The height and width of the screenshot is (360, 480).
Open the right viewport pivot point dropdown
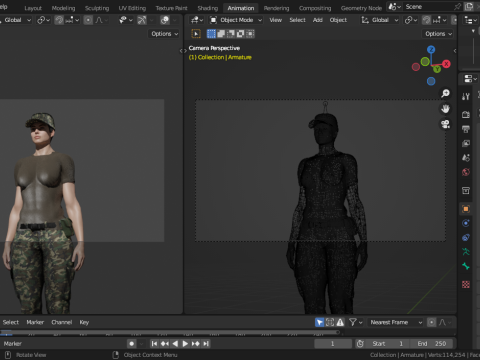(411, 20)
